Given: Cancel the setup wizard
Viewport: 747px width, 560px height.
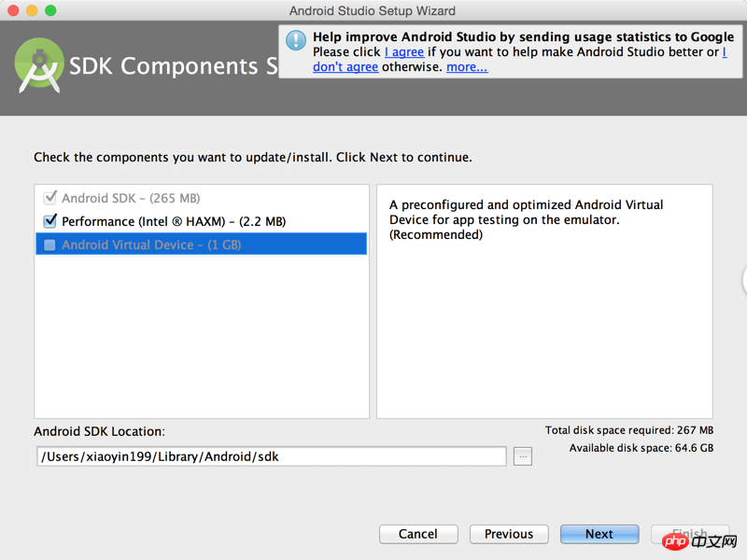Looking at the screenshot, I should (x=418, y=534).
